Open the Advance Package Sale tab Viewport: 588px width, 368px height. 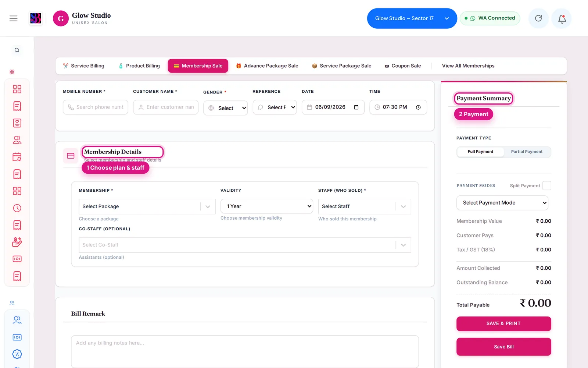[x=267, y=66]
